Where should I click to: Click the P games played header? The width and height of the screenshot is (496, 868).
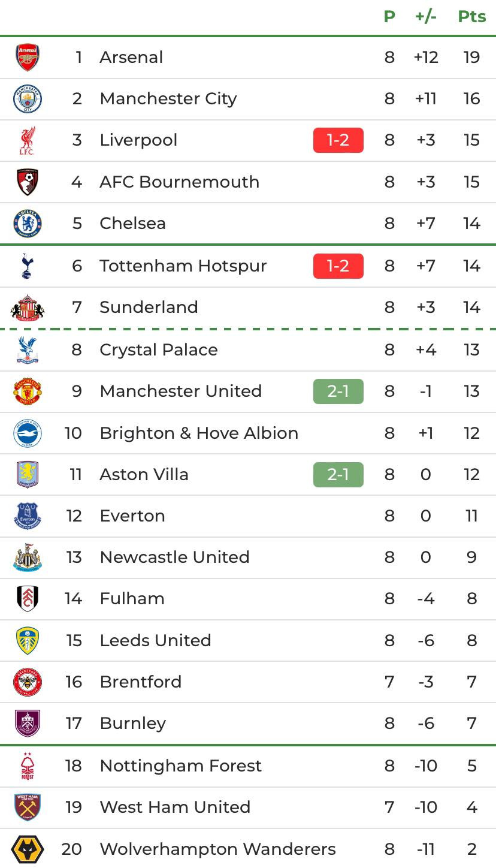(x=389, y=17)
